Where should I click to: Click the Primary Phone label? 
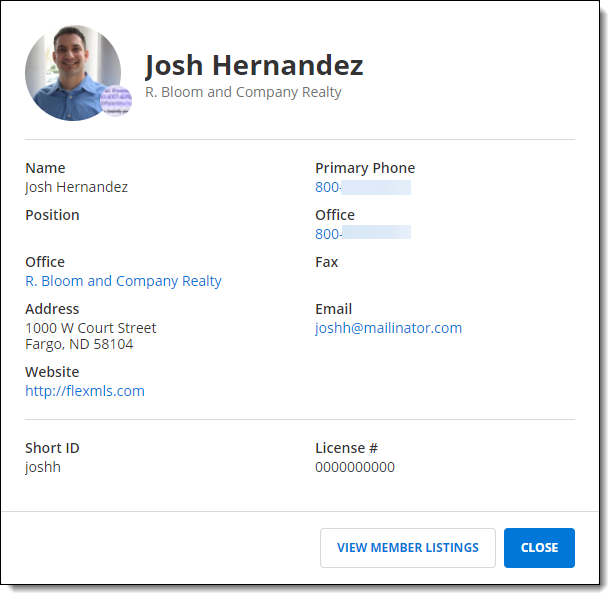pyautogui.click(x=365, y=168)
